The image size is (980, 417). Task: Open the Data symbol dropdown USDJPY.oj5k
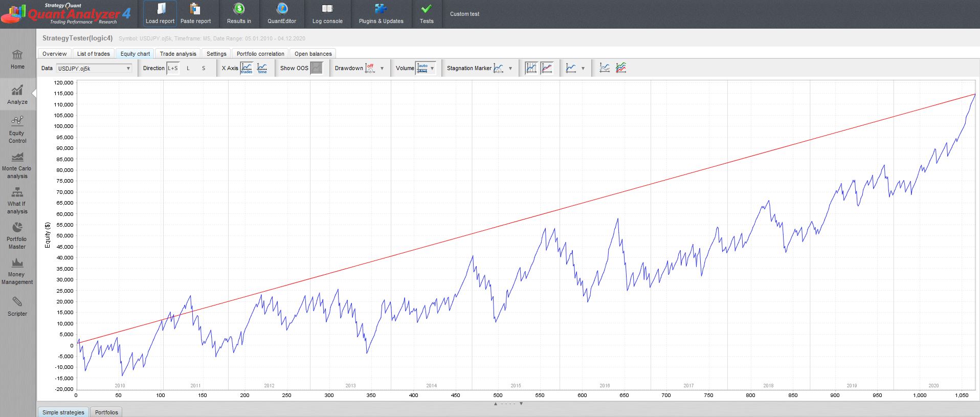point(94,68)
